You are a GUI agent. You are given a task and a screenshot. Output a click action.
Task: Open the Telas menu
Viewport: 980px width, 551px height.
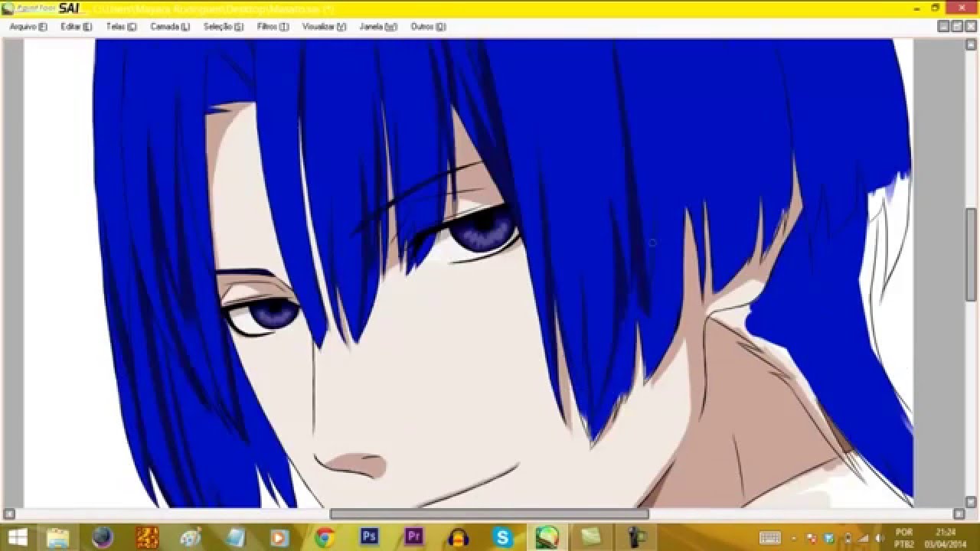tap(121, 26)
